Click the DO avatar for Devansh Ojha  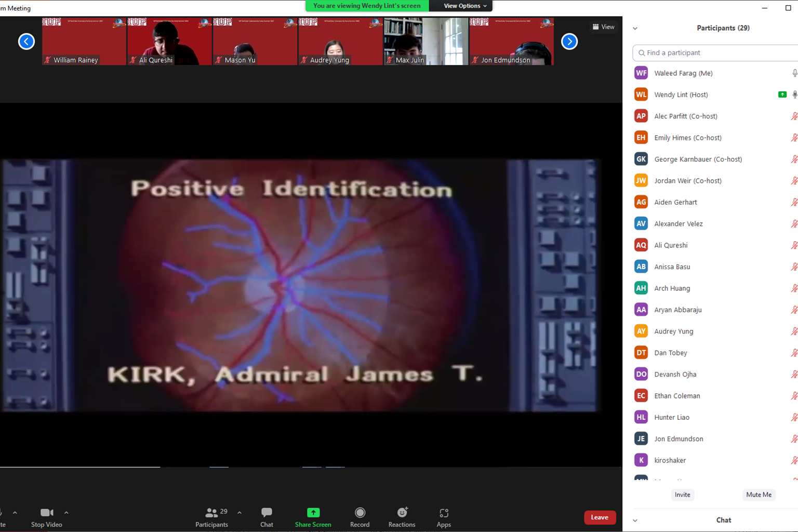point(641,374)
